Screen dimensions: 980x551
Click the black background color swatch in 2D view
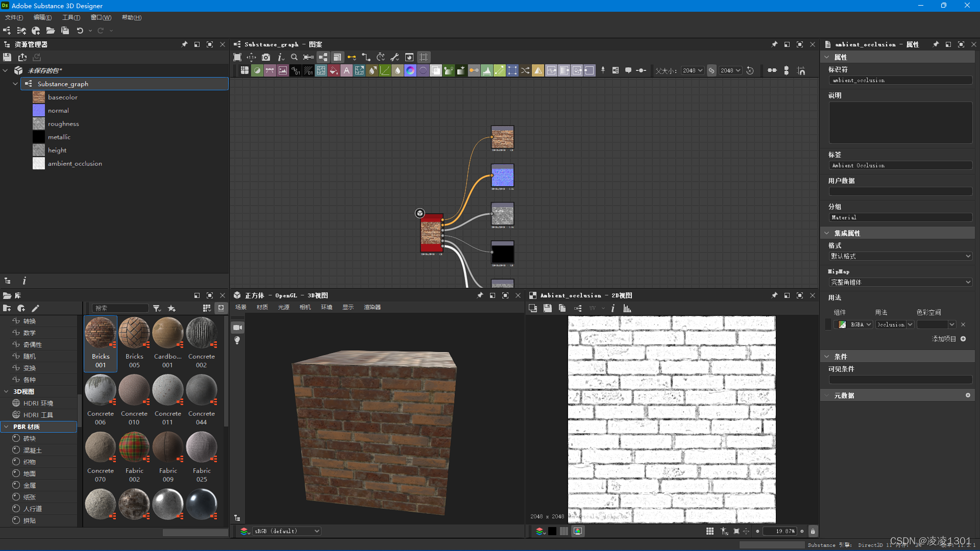(x=552, y=531)
